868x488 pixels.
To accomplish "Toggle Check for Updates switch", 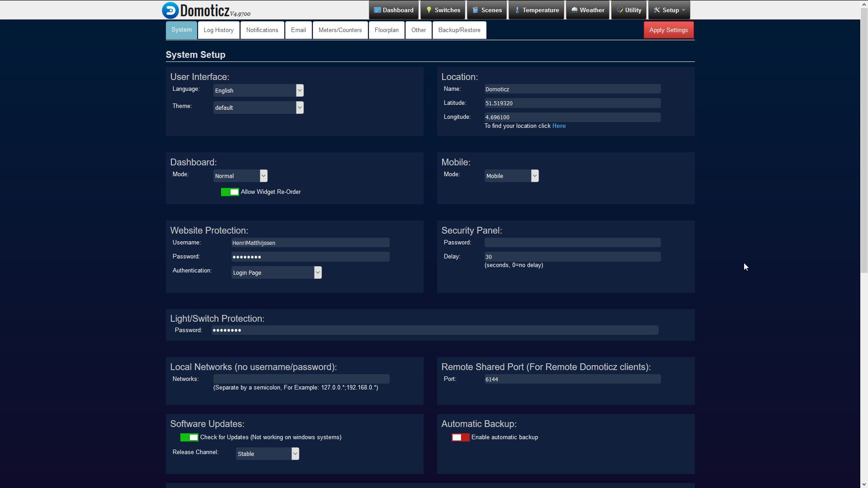I will click(189, 437).
